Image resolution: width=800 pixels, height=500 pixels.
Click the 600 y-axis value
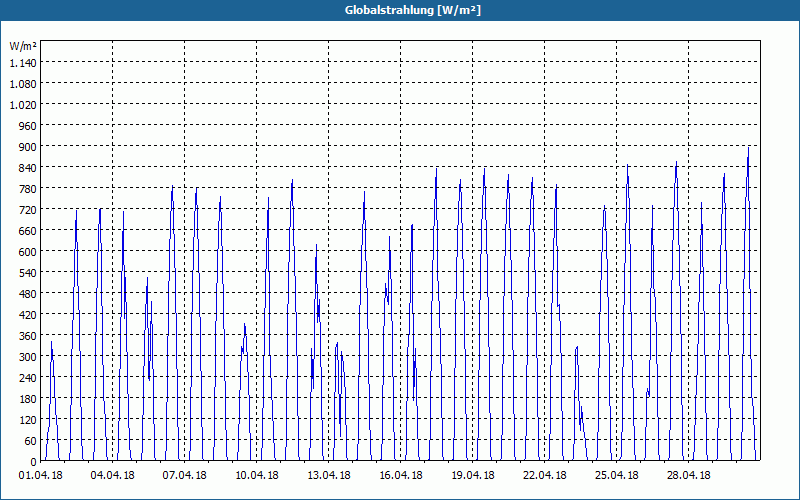(28, 252)
